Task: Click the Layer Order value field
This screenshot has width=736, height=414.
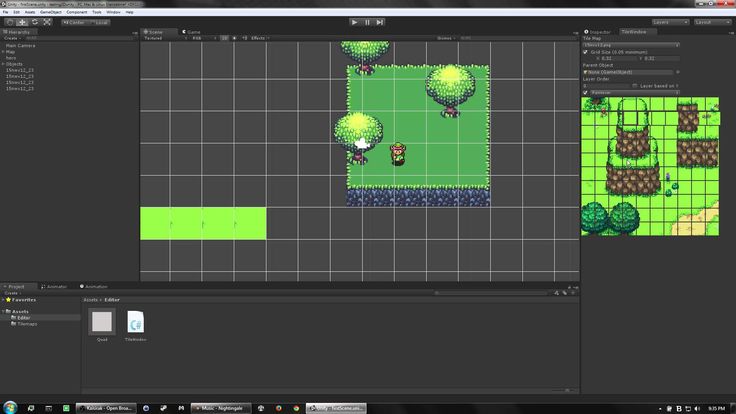Action: (606, 86)
